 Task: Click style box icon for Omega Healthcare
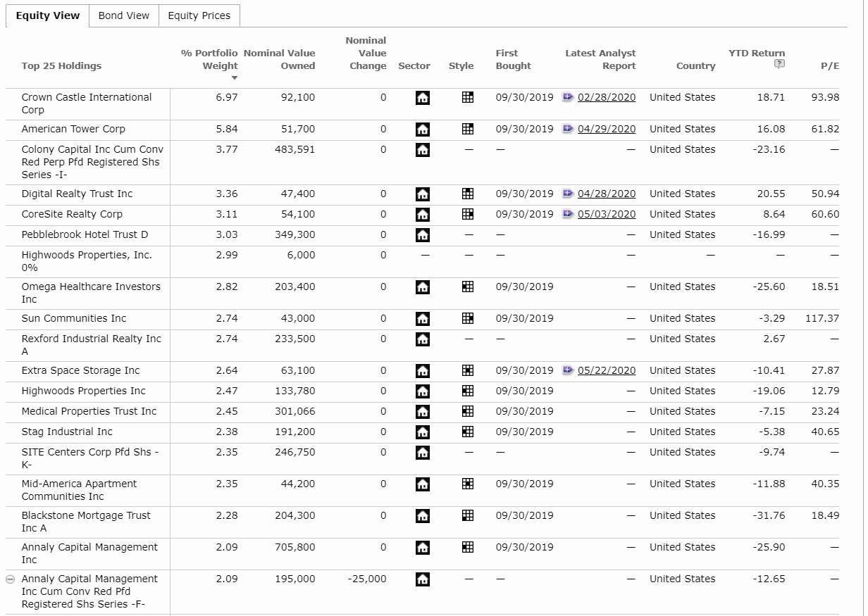point(467,287)
